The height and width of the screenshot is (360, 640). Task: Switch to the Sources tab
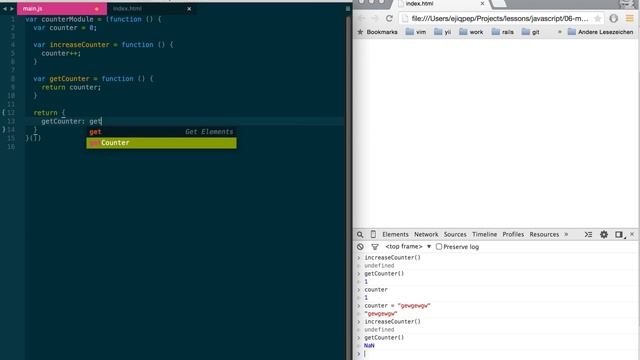[455, 234]
